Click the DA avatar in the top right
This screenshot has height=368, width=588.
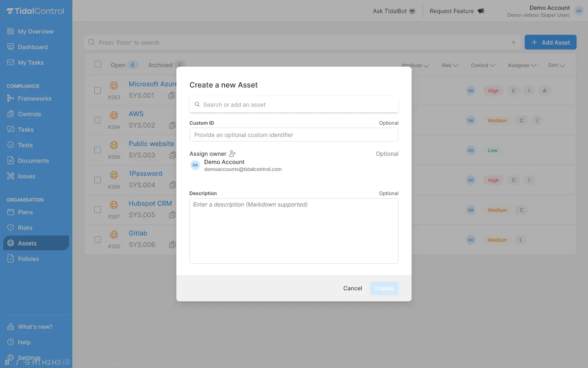(x=579, y=11)
